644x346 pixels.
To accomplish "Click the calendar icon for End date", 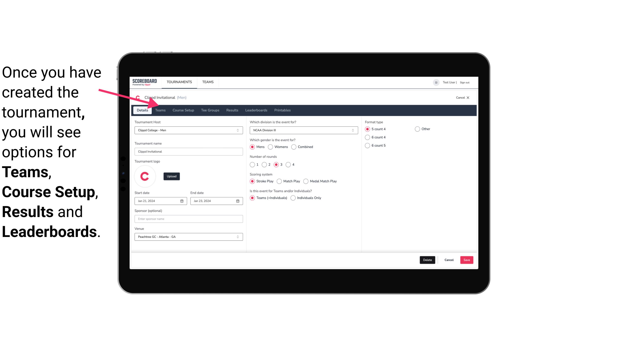I will (238, 201).
